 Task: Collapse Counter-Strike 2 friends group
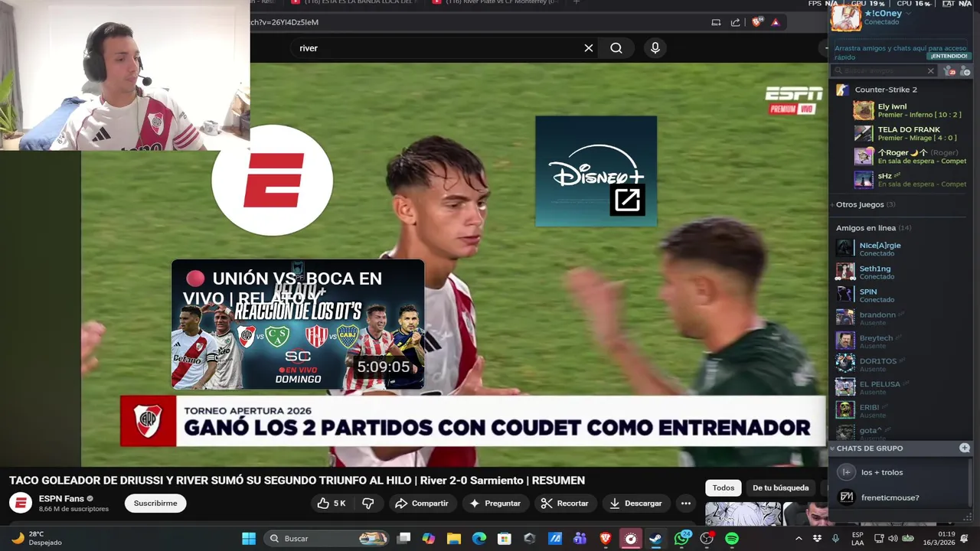(x=886, y=90)
